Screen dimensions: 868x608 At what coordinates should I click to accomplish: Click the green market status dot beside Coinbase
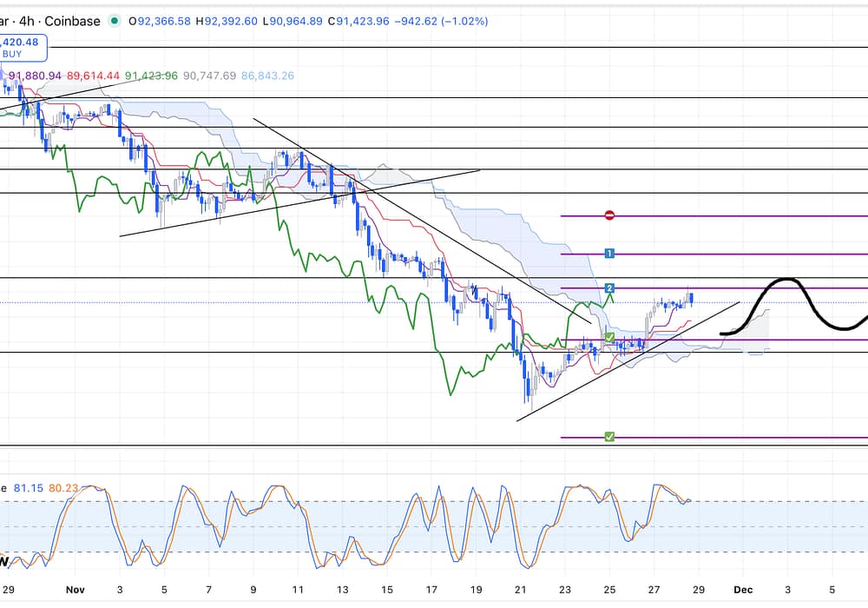[x=115, y=21]
